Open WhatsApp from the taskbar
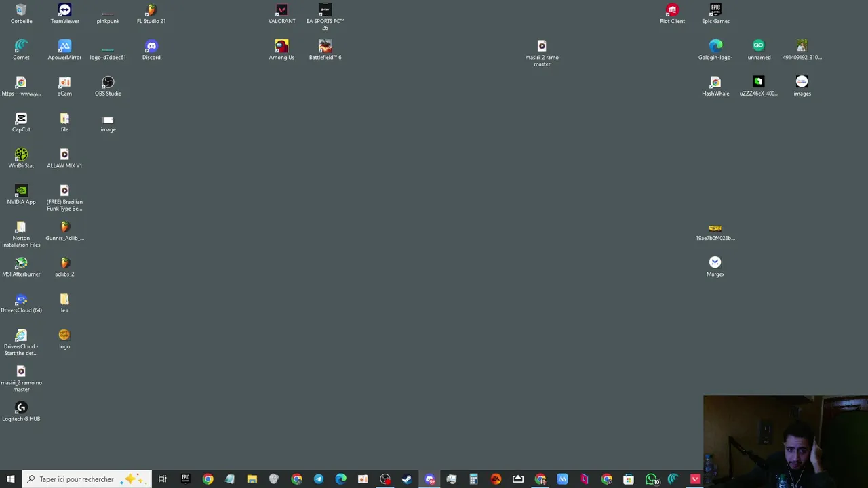868x488 pixels. [x=651, y=479]
